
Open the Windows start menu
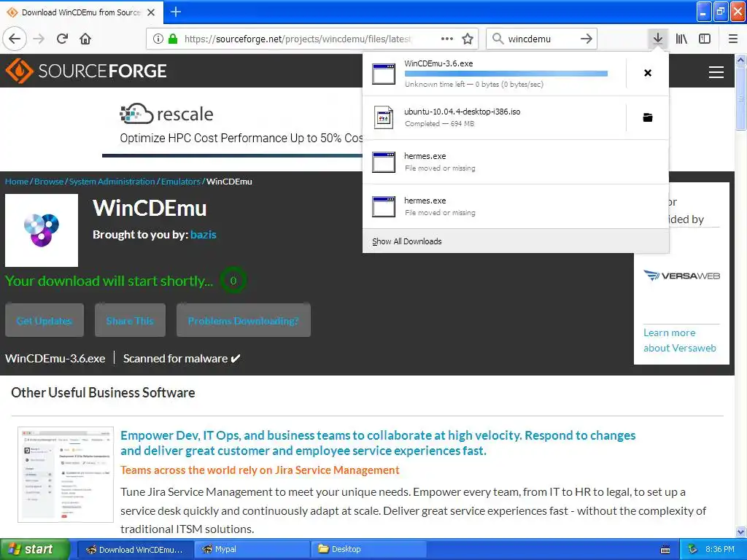click(x=35, y=549)
